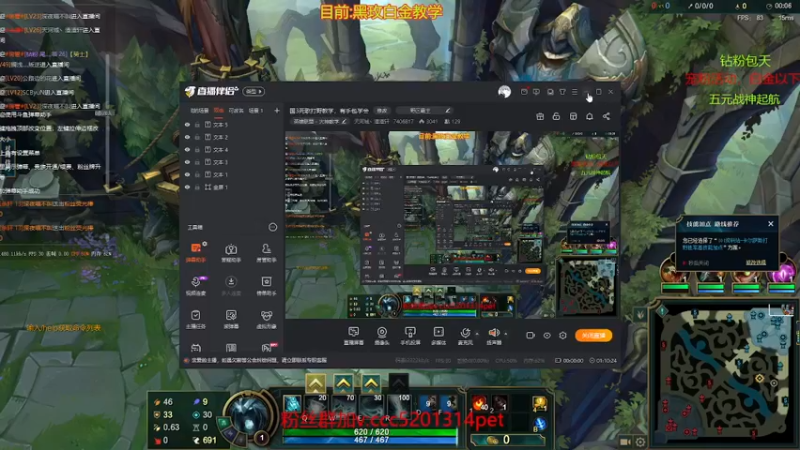800x450 pixels.
Task: Toggle visibility of layer 文本1
Action: click(x=187, y=174)
